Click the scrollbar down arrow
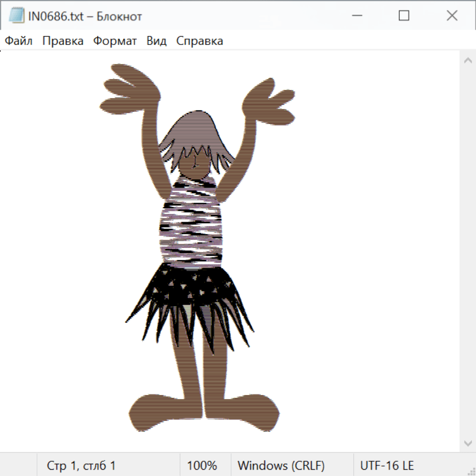Viewport: 476px width, 476px height. point(468,442)
